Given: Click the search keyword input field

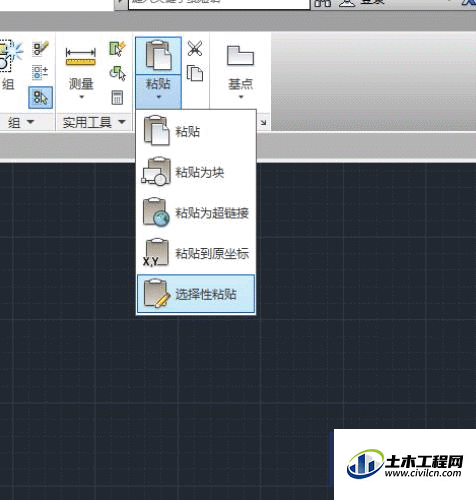Looking at the screenshot, I should (219, 3).
